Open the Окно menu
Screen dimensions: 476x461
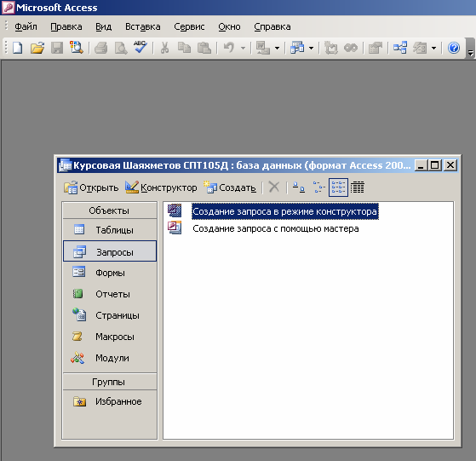point(229,26)
